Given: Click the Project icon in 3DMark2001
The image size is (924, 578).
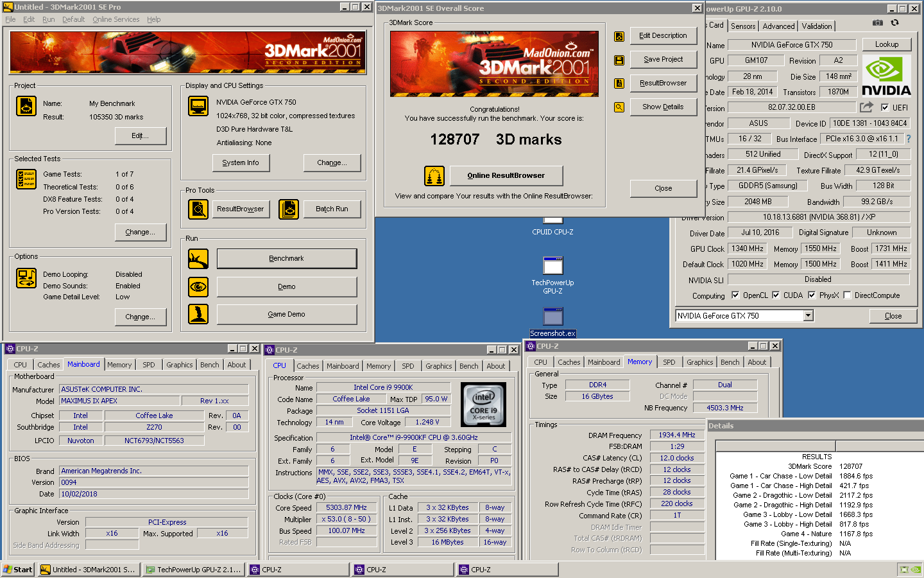Looking at the screenshot, I should click(x=26, y=106).
